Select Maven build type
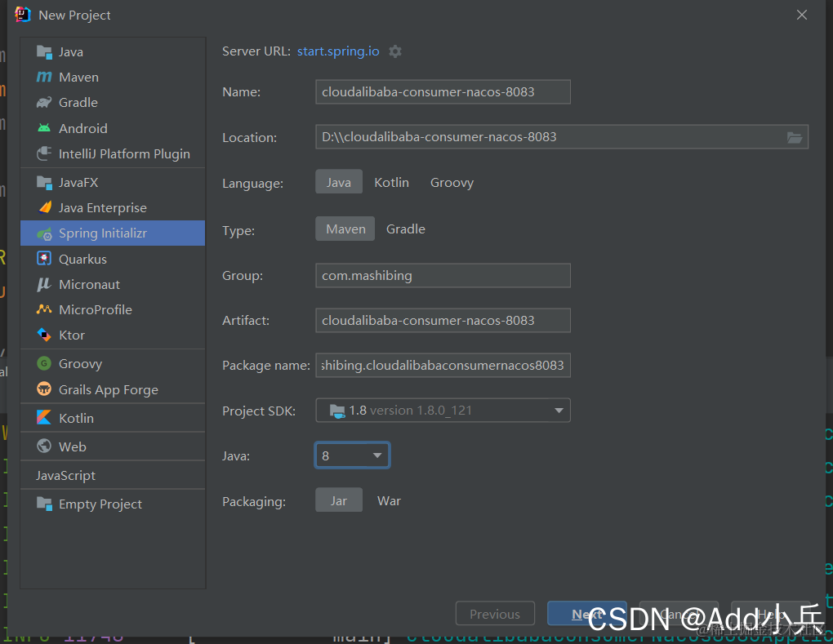 coord(345,229)
